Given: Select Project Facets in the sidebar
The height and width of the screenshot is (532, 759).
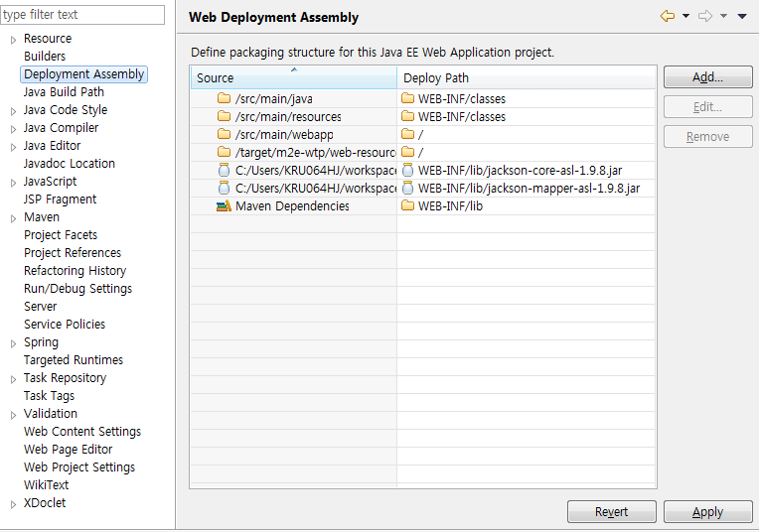Looking at the screenshot, I should tap(61, 235).
